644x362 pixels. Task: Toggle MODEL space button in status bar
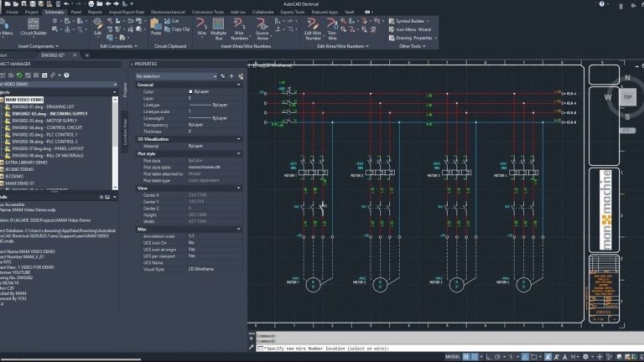tap(453, 357)
